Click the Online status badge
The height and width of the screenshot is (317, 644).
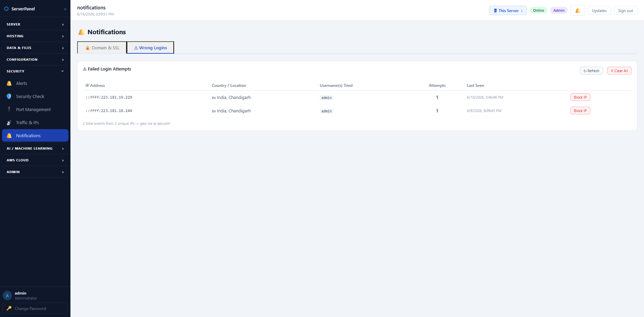[538, 10]
